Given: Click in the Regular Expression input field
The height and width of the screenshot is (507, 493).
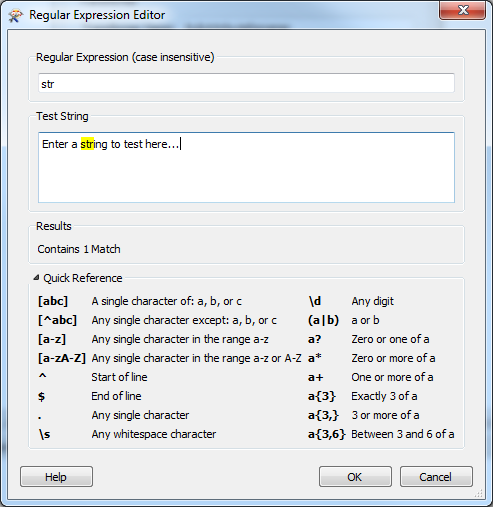Looking at the screenshot, I should pyautogui.click(x=246, y=83).
